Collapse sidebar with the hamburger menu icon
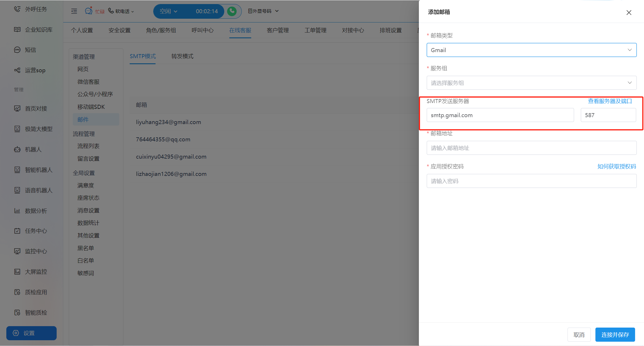The height and width of the screenshot is (346, 644). (74, 11)
